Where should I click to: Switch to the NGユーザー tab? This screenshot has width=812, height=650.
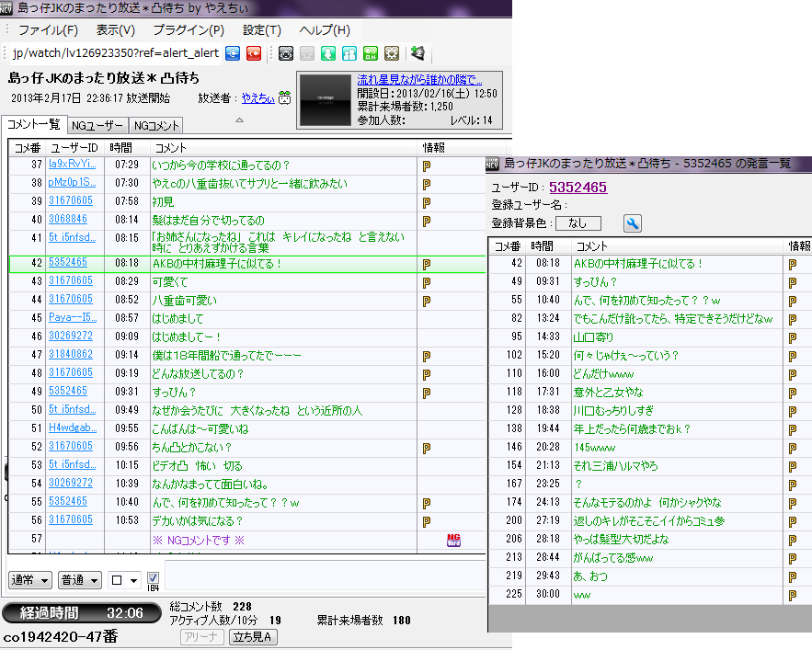click(x=97, y=125)
